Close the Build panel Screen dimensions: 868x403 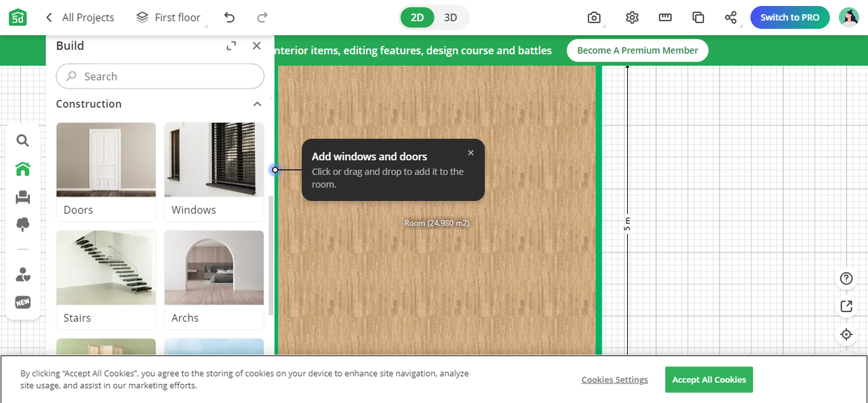pyautogui.click(x=256, y=45)
